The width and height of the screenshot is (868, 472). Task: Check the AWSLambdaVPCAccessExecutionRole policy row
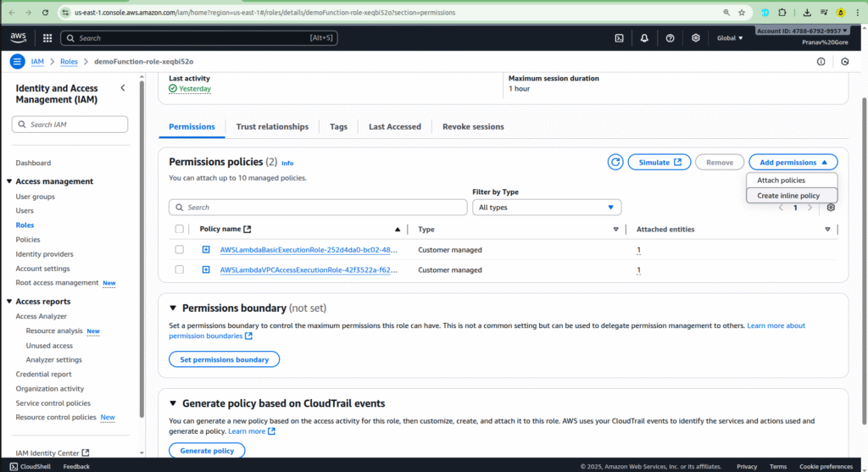[x=180, y=270]
